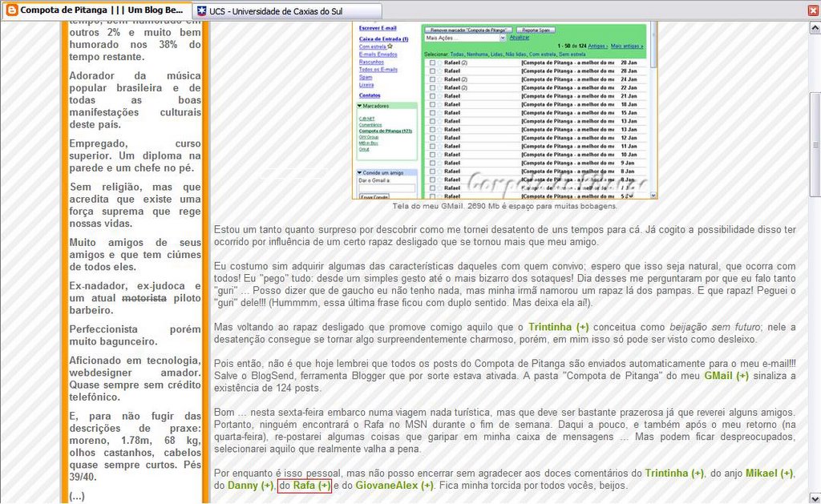Viewport: 821px width, 504px height.
Task: Click 'E-mails Enviados' in the Gmail image
Action: point(378,54)
